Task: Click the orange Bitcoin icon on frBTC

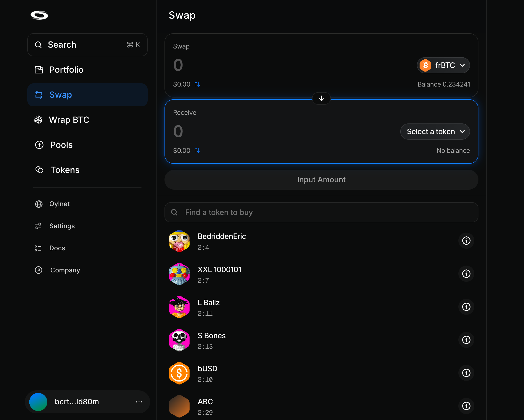Action: [425, 65]
